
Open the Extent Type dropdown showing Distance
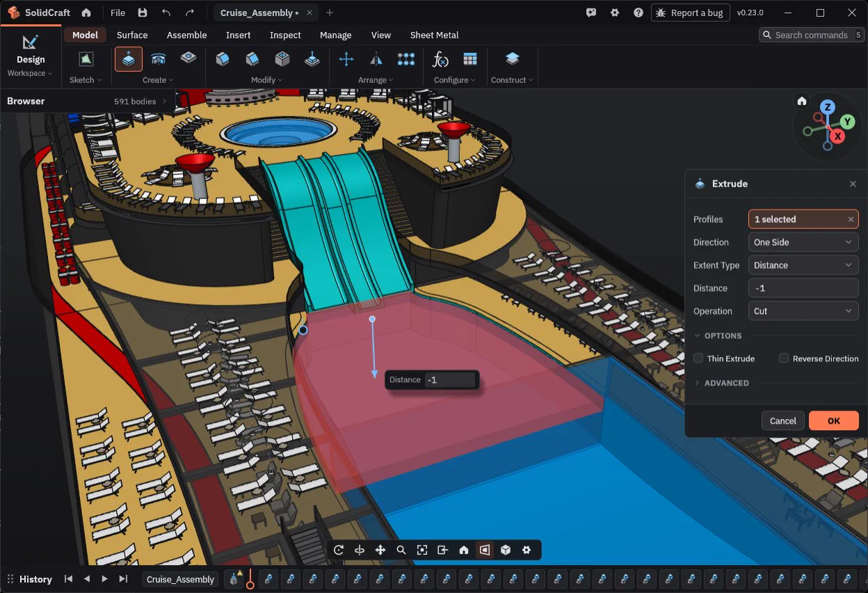[803, 265]
